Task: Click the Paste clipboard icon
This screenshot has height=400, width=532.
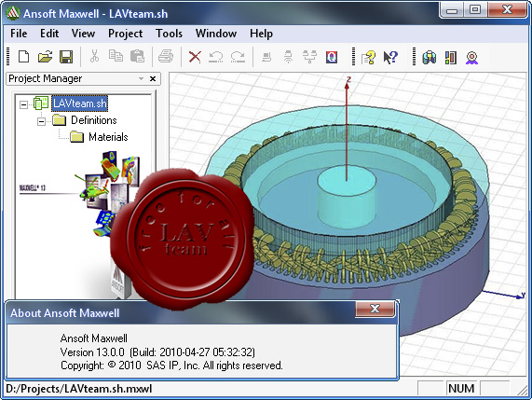Action: click(137, 56)
